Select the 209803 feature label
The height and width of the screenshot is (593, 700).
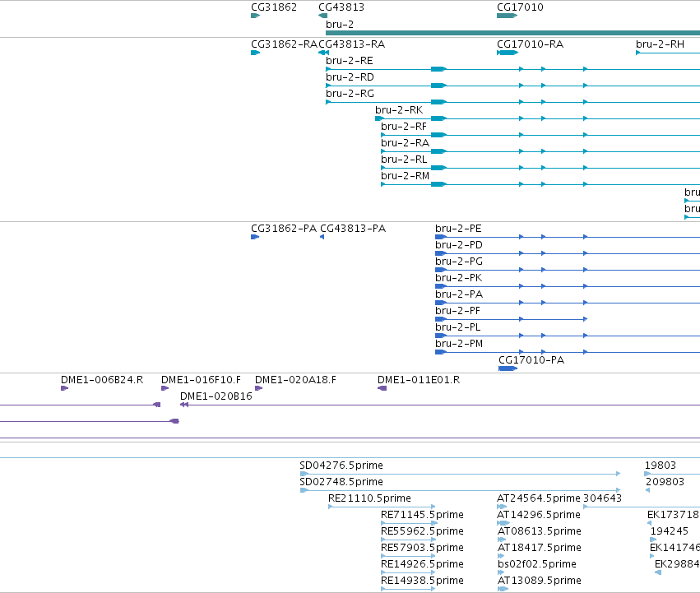click(665, 482)
